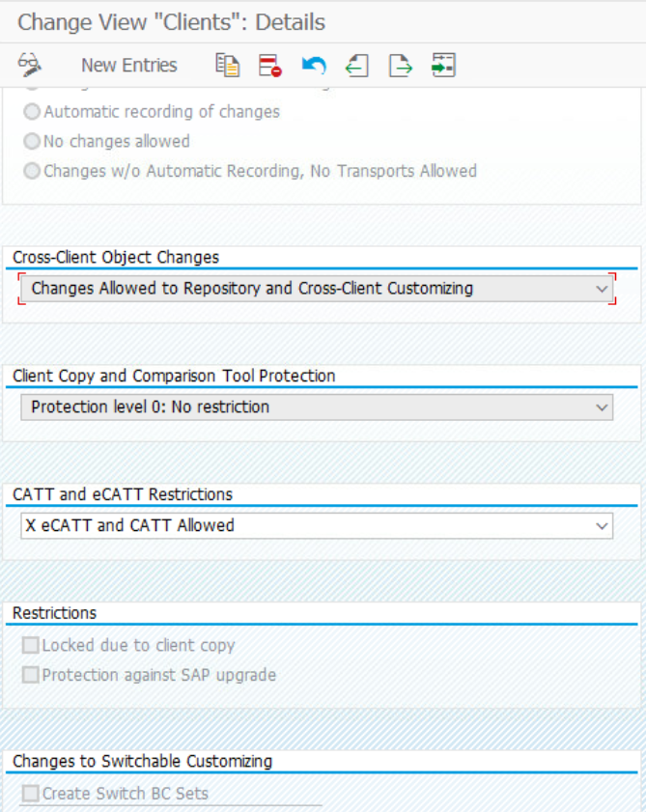Click the Copy As icon
Image resolution: width=646 pixels, height=812 pixels.
pos(227,65)
